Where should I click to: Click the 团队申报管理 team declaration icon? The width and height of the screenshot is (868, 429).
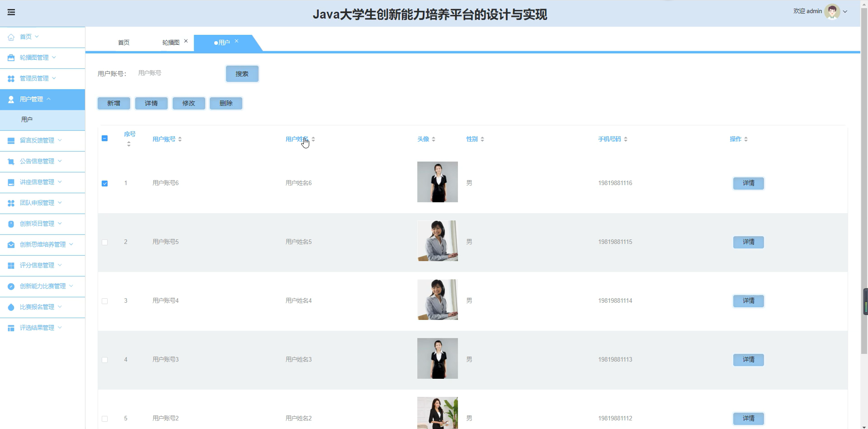(11, 203)
